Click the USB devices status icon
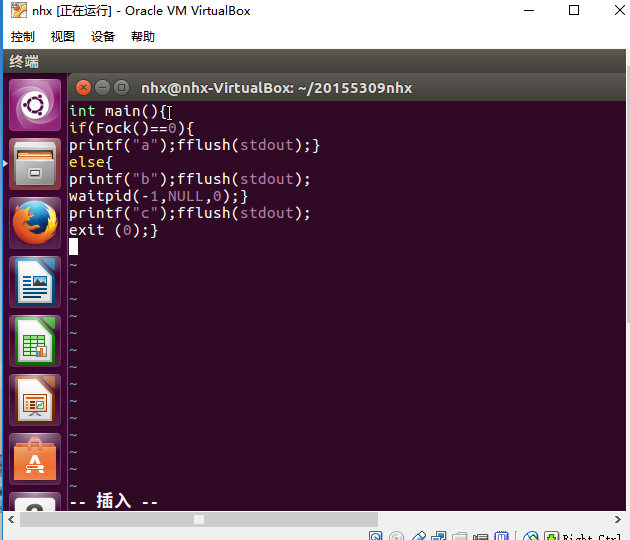This screenshot has height=540, width=630. pos(419,536)
